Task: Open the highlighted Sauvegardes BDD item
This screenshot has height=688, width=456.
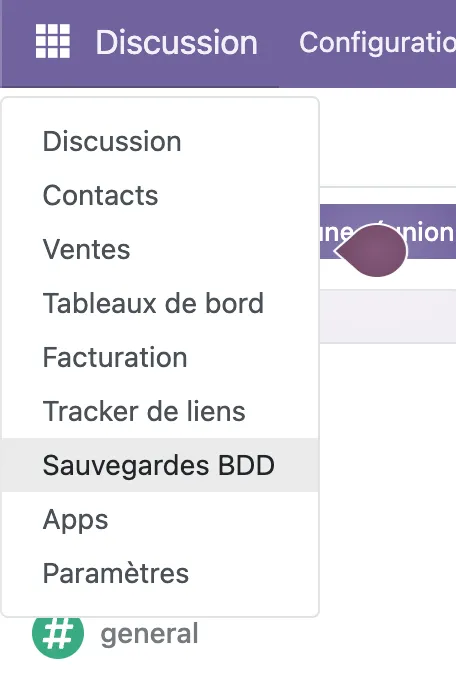Action: (160, 465)
